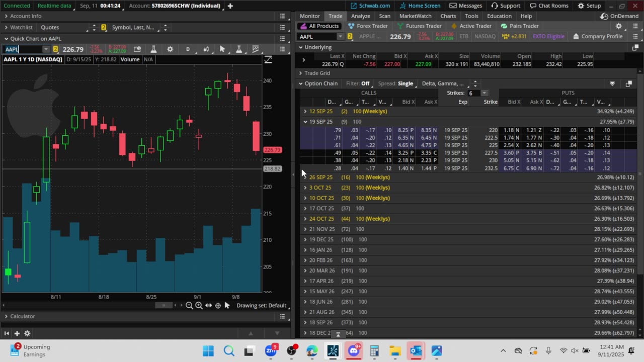Expand the 26 SEP 25 weekly expiration
Screen dimensions: 644x362
point(305,177)
